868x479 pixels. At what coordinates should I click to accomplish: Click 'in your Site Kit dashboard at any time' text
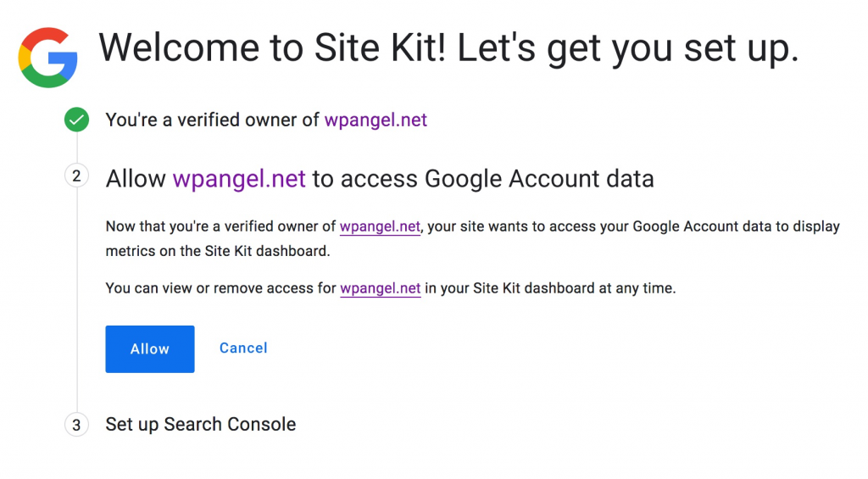pyautogui.click(x=550, y=288)
